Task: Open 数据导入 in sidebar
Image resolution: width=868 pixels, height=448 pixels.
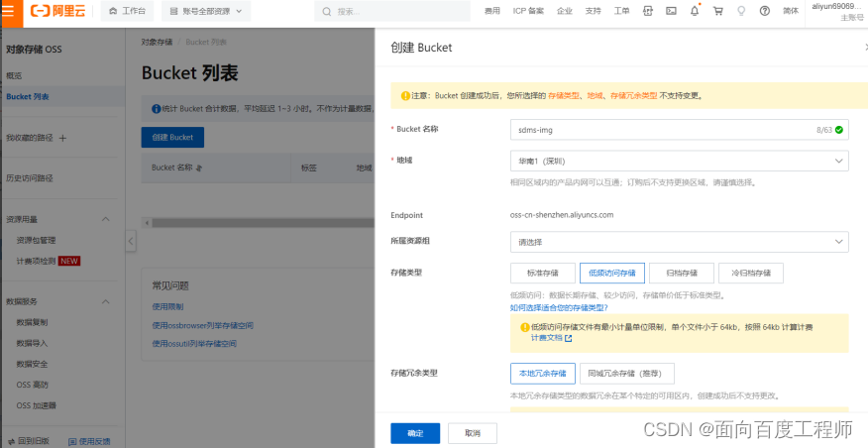Action: coord(32,343)
